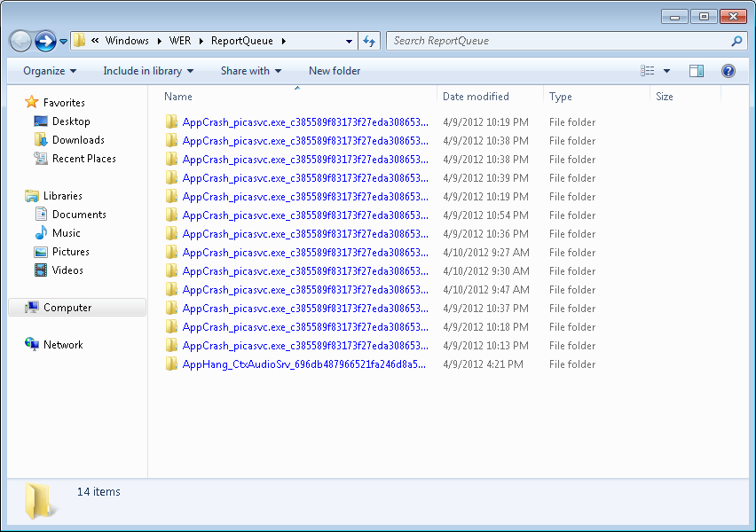Image resolution: width=756 pixels, height=532 pixels.
Task: Click the folder icon of the 10:36 PM row
Action: click(x=171, y=234)
